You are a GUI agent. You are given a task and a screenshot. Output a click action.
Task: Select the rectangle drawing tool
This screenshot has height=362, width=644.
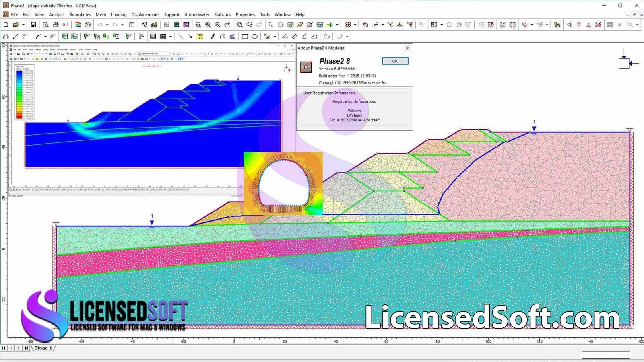(245, 37)
